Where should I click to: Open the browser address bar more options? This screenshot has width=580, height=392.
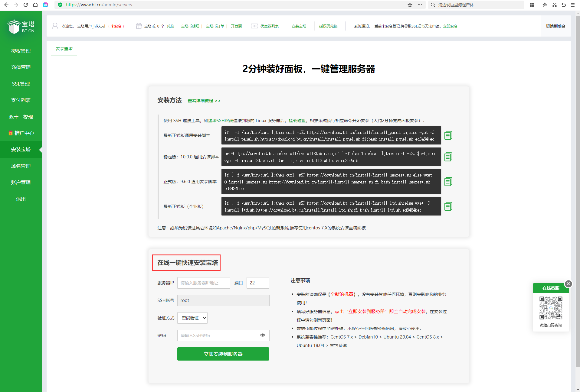[420, 5]
